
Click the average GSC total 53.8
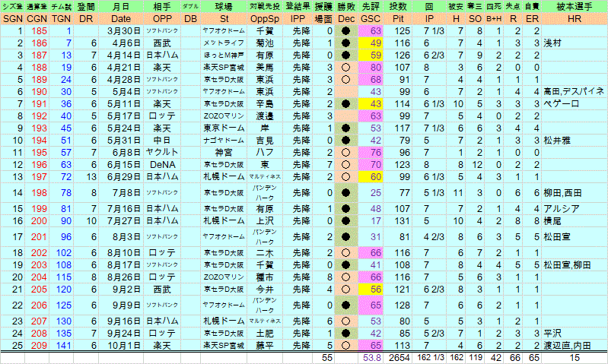click(x=372, y=358)
